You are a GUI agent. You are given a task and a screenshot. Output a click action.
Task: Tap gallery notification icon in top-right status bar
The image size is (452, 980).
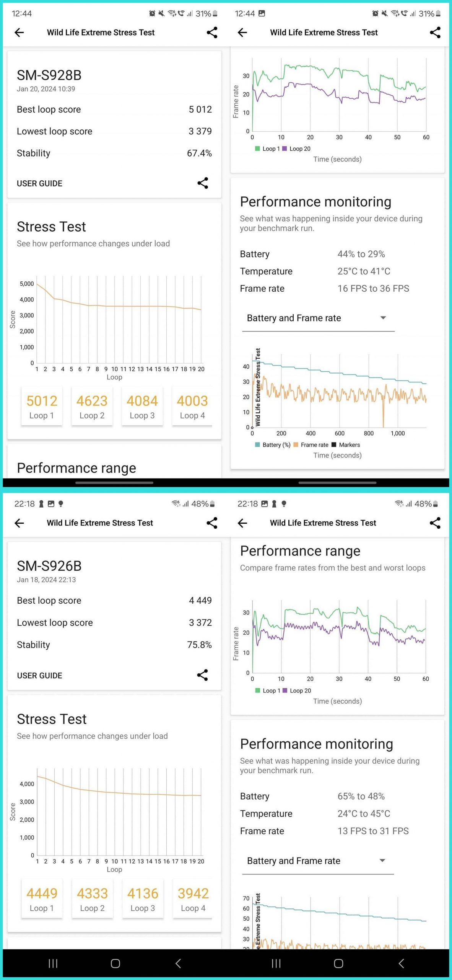click(x=262, y=13)
